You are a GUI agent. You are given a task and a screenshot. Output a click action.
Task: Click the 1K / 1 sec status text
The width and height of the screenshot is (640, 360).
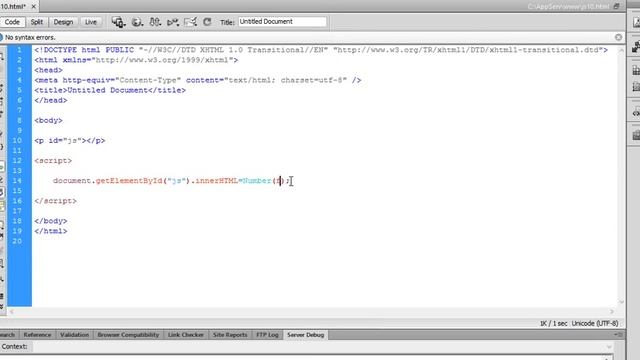[x=553, y=323]
